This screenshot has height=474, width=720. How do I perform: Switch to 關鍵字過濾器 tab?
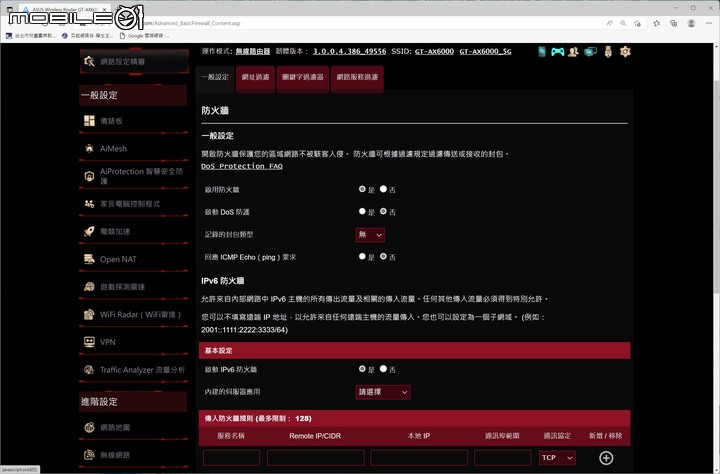[303, 77]
